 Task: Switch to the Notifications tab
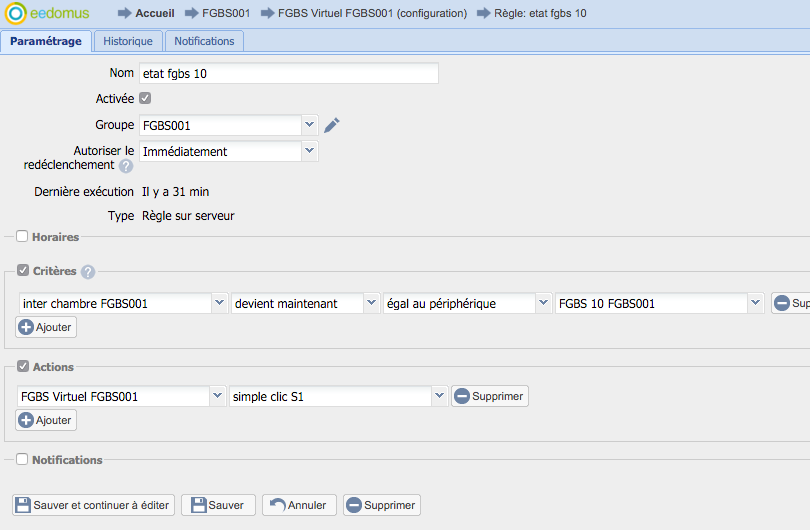pyautogui.click(x=204, y=41)
